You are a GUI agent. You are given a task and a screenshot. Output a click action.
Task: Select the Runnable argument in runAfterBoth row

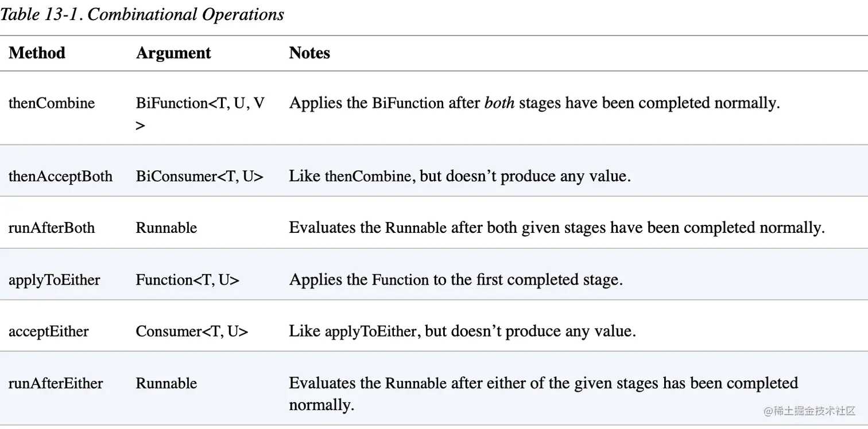point(166,228)
